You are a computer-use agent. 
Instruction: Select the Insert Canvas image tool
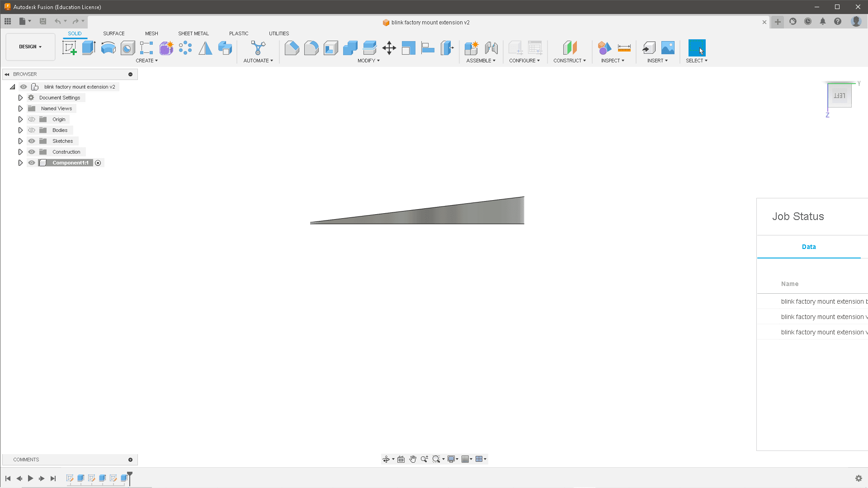(x=668, y=48)
